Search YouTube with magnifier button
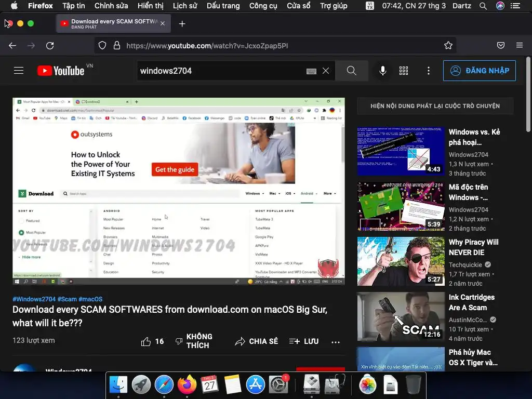 352,71
